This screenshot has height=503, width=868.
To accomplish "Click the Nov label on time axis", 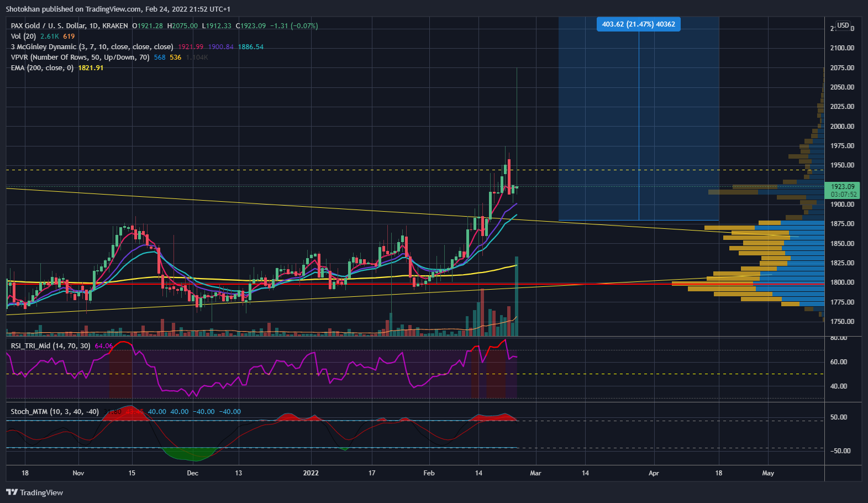I will [78, 473].
